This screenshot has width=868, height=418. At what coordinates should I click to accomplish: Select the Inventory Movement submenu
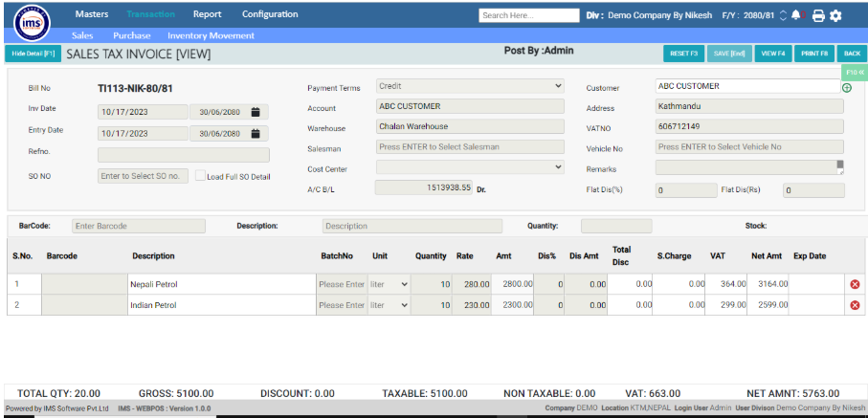[211, 35]
